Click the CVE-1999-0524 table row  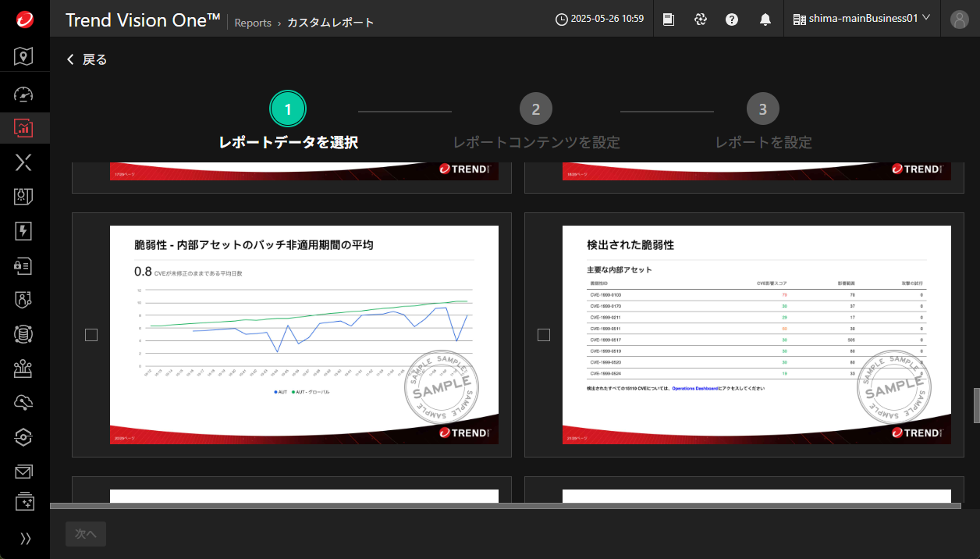pos(757,374)
